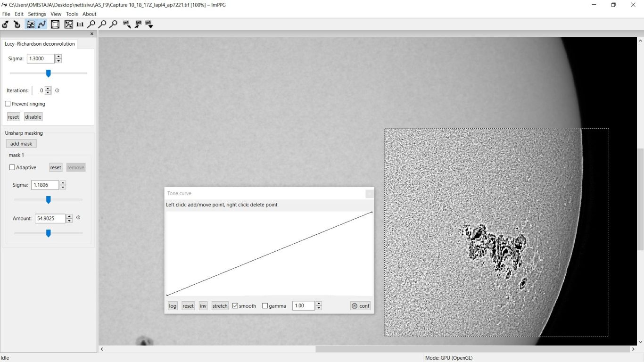Reset the tone curve

[x=188, y=306]
